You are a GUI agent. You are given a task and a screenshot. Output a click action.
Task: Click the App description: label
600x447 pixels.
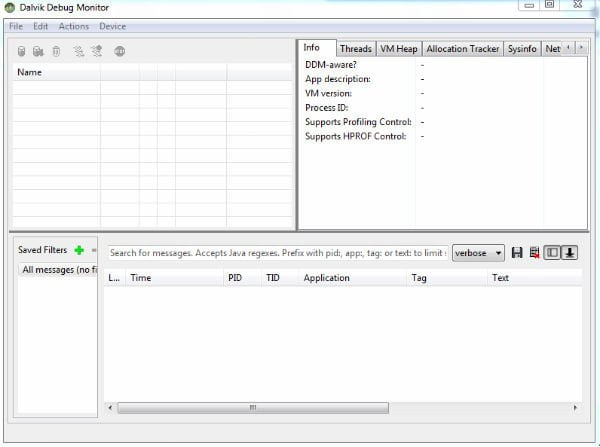(x=338, y=79)
